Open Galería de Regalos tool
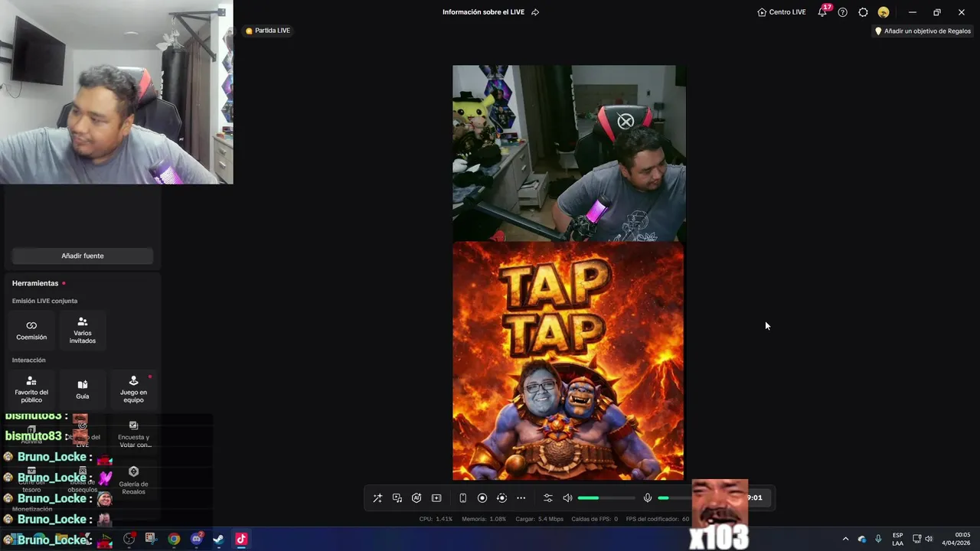The image size is (980, 551). pos(133,481)
